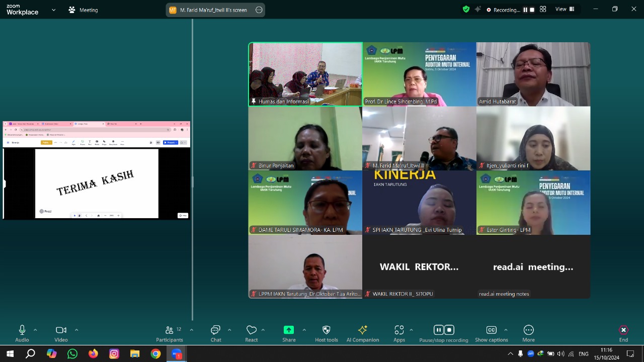Open Host tools shield icon
Viewport: 644px width, 362px height.
tap(326, 333)
